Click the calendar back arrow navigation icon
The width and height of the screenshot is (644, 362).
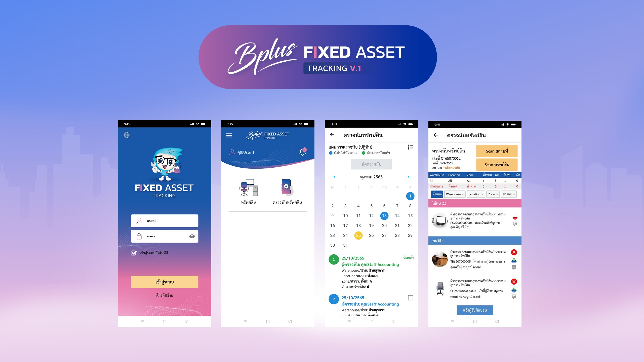[333, 177]
